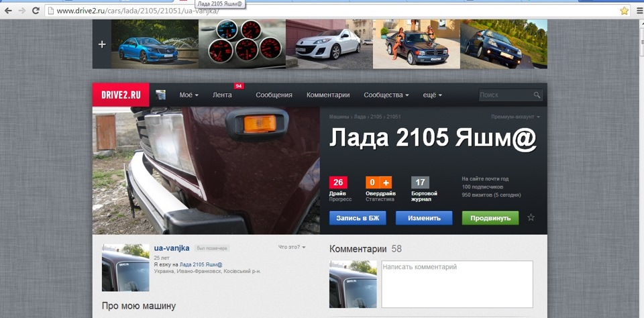Click the browser Forward arrow
Screen dimensions: 644x318
click(21, 11)
